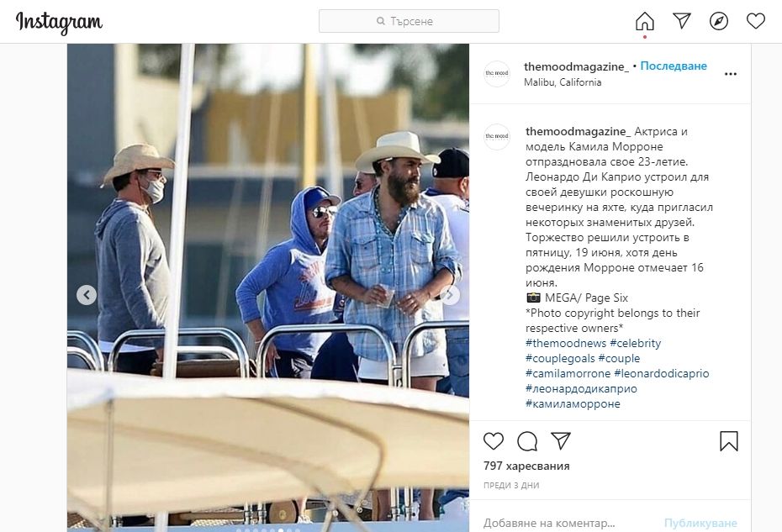Click the comment bubble icon
The width and height of the screenshot is (782, 532).
pos(527,441)
